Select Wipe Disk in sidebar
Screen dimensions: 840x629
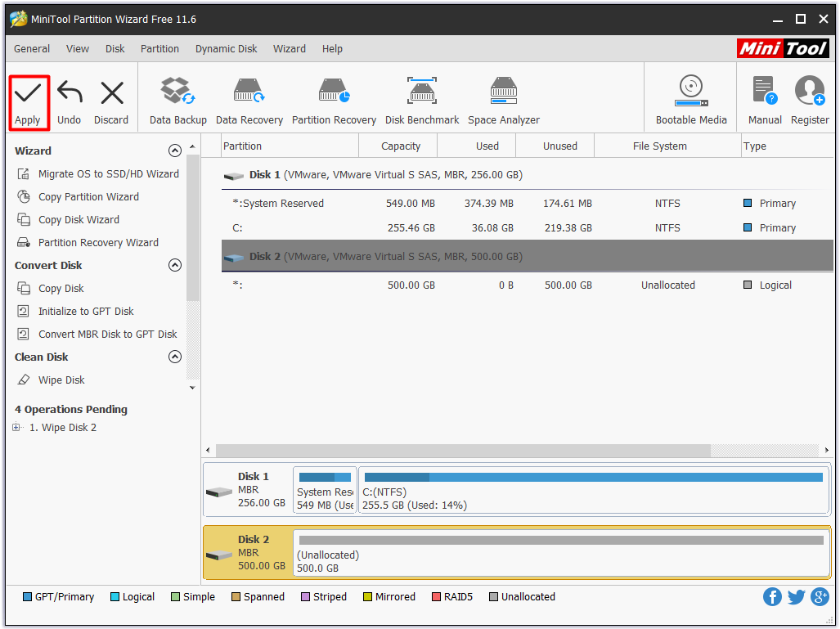[x=51, y=380]
